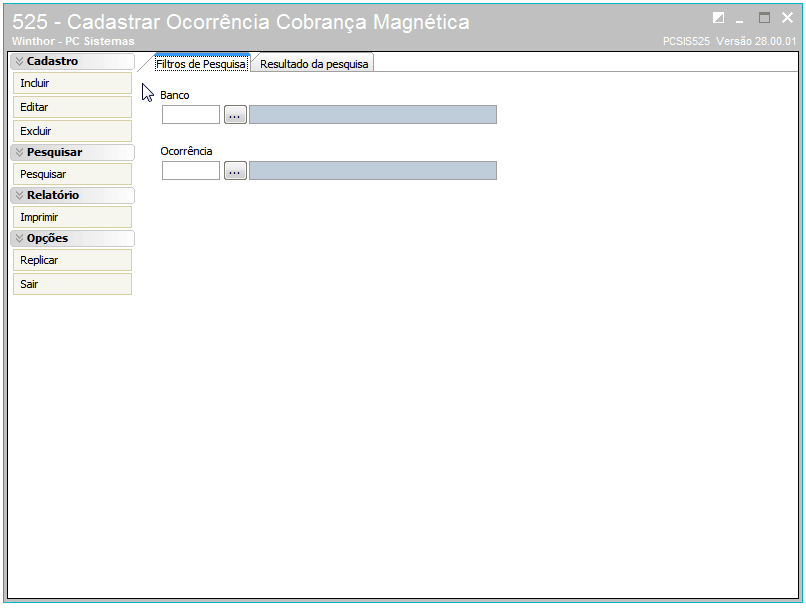Close the Cadastrar Ocorrência window

point(787,18)
